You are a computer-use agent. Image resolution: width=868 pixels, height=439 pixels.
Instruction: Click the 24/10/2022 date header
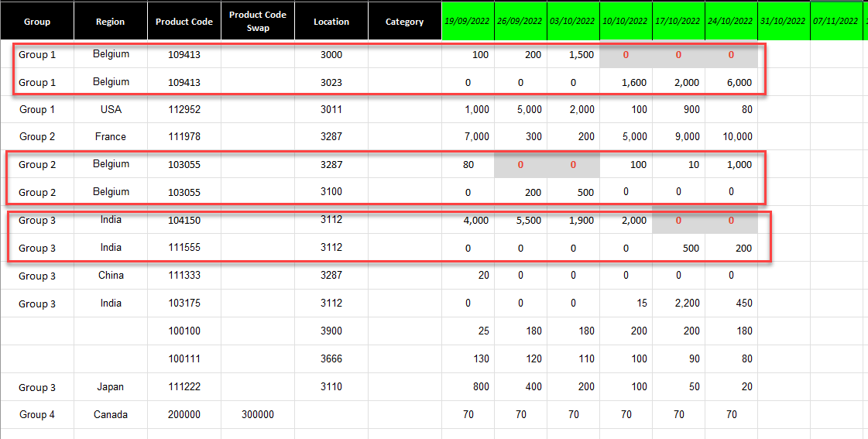731,22
